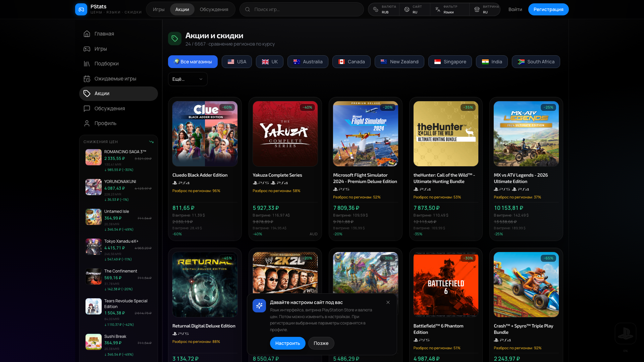The image size is (644, 362).
Task: Click the -40% badge on Yakuza
Action: pos(307,108)
